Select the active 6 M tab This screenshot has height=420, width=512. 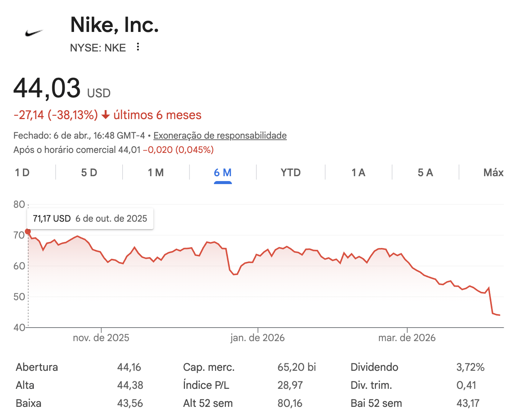[223, 172]
